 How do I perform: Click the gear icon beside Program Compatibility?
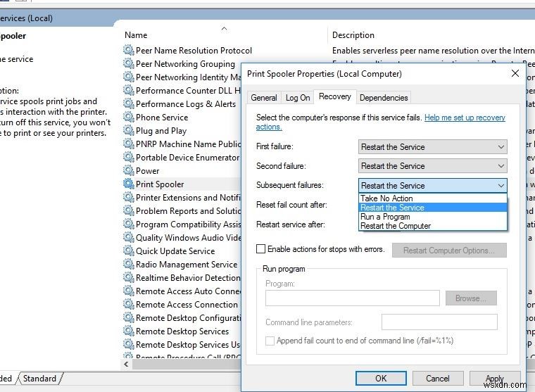[x=128, y=224]
